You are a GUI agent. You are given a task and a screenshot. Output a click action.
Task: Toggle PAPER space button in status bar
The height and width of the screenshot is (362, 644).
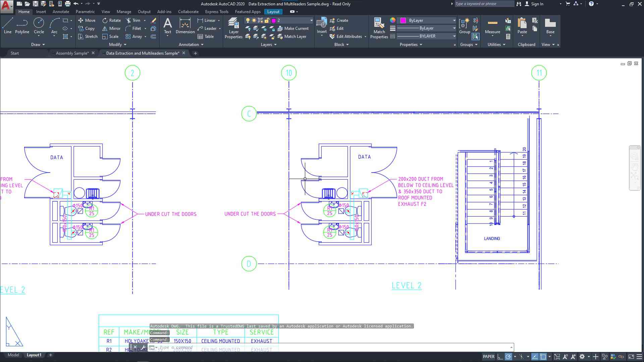click(x=488, y=357)
